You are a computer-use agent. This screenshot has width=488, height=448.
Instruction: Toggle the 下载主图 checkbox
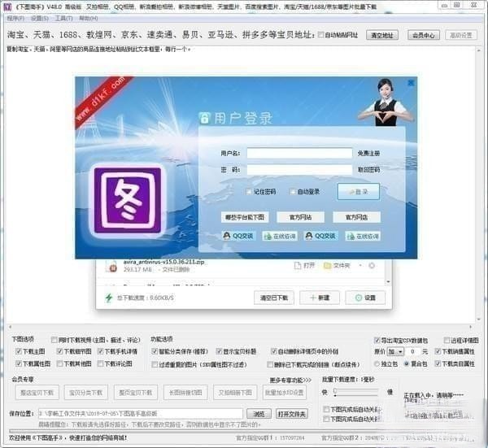(19, 351)
